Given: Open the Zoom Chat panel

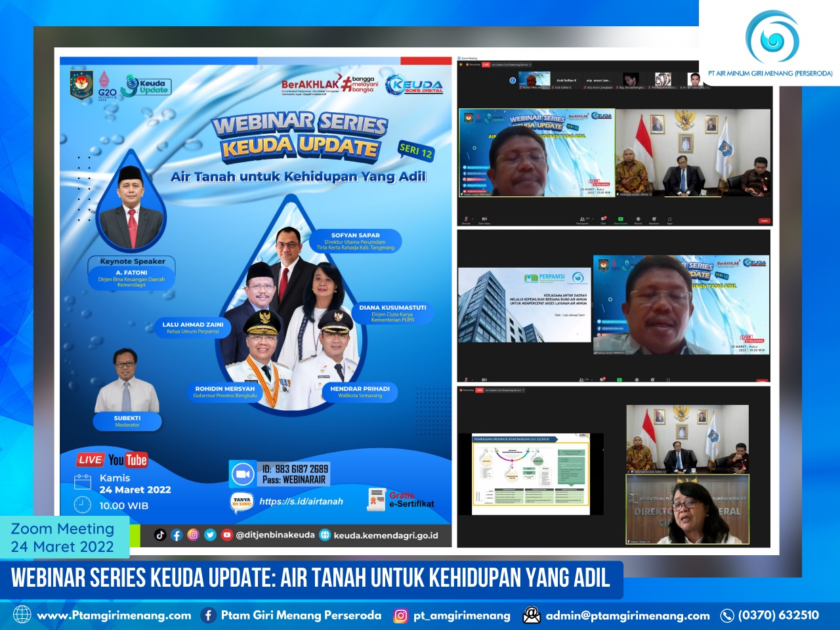Looking at the screenshot, I should 602,219.
